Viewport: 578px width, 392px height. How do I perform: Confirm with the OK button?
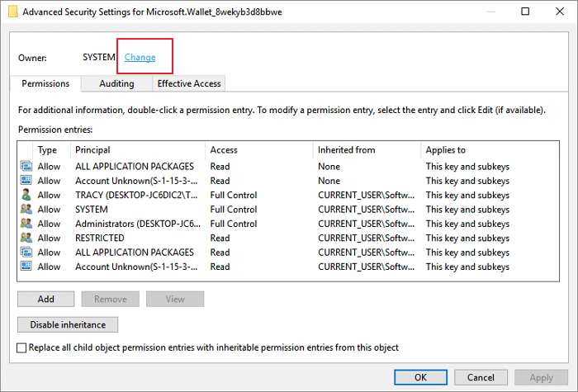(420, 377)
